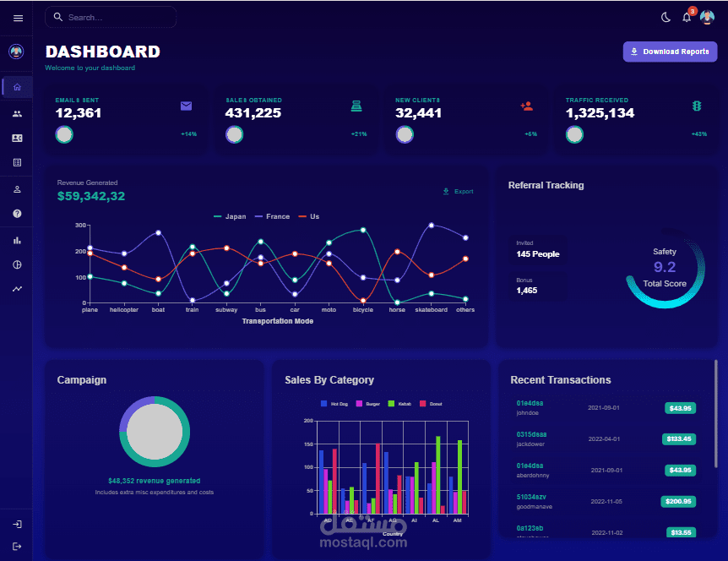Open the line chart sidebar icon

click(x=17, y=289)
